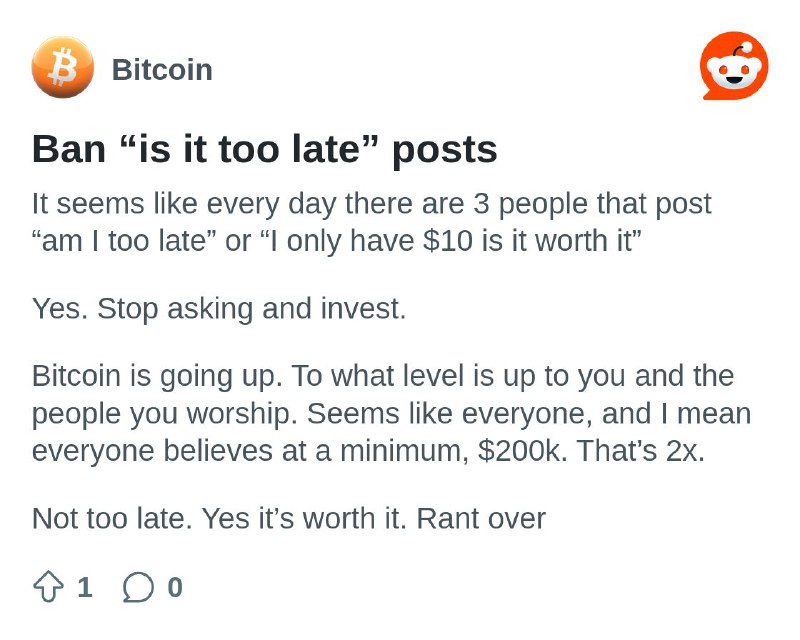Click the orange Bitcoin subreddit avatar
This screenshot has width=800, height=640.
63,67
